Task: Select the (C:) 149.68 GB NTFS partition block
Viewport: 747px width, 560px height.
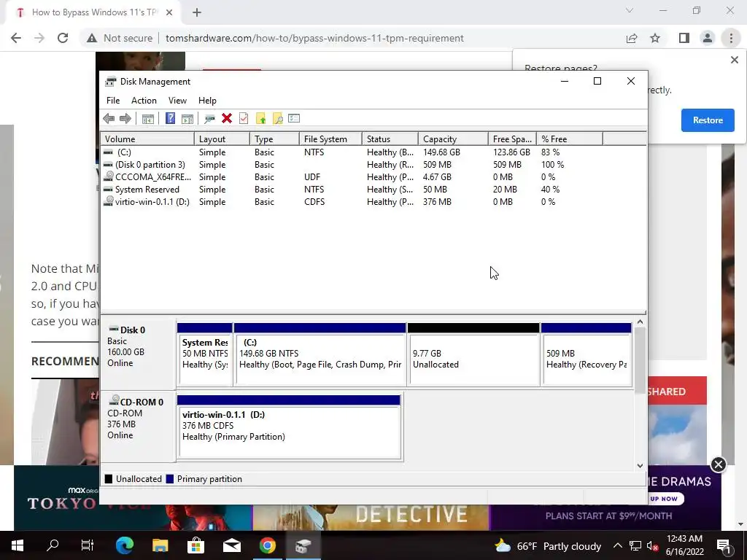Action: (x=320, y=354)
